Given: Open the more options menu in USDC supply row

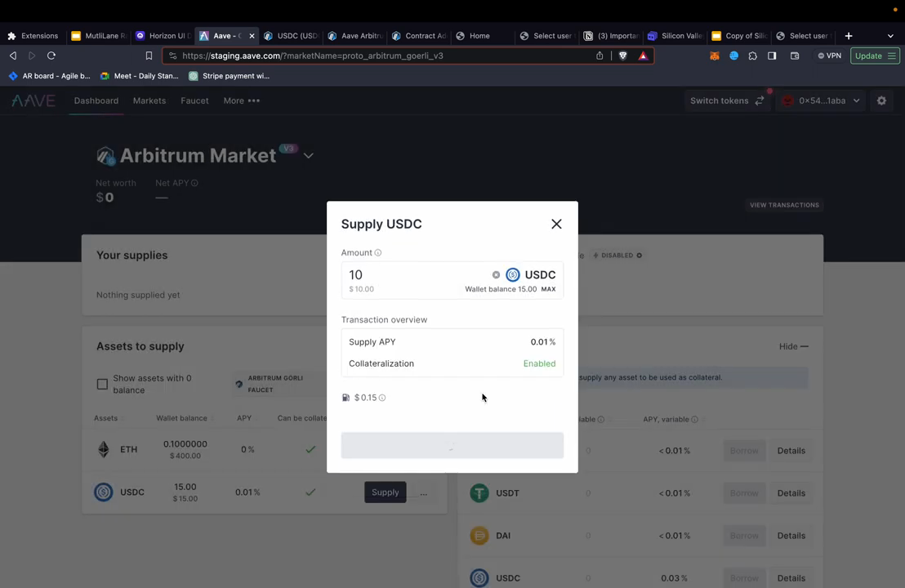Looking at the screenshot, I should (424, 492).
